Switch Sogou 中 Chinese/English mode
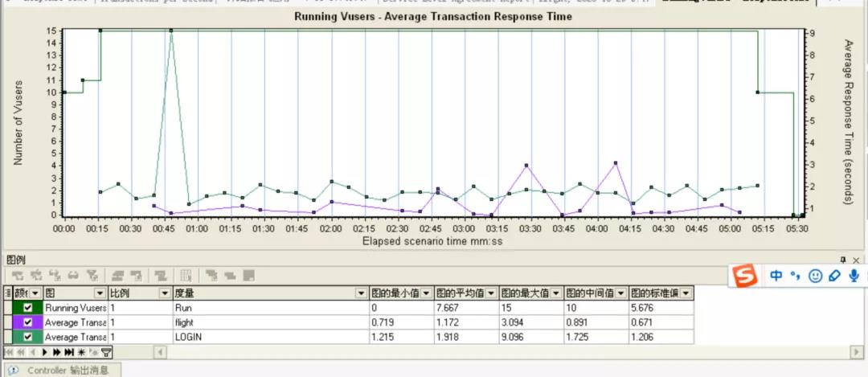 click(776, 276)
